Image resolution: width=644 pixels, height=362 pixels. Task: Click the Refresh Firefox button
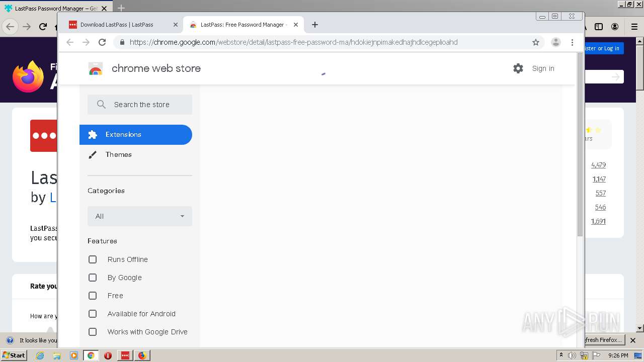pos(604,340)
